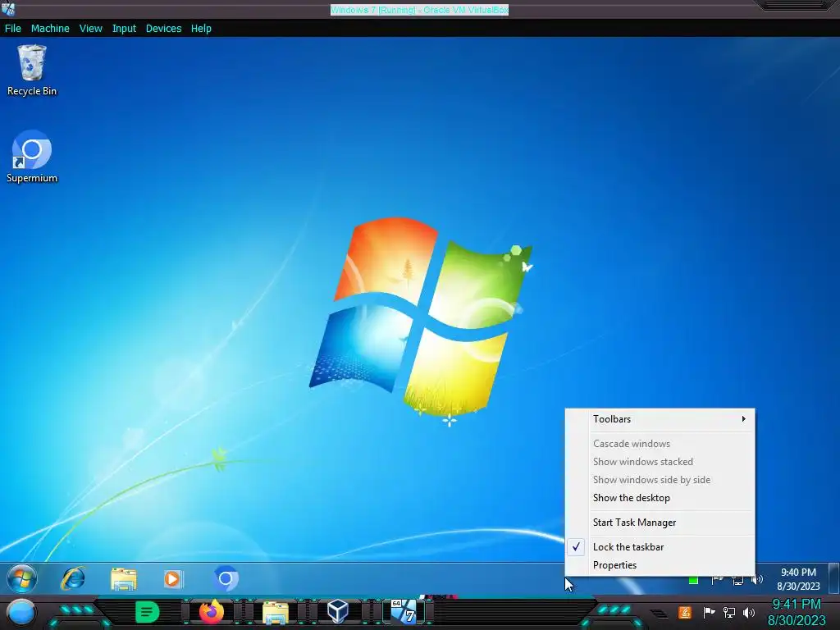Open the VirtualBox Help menu
The width and height of the screenshot is (840, 630).
tap(201, 29)
